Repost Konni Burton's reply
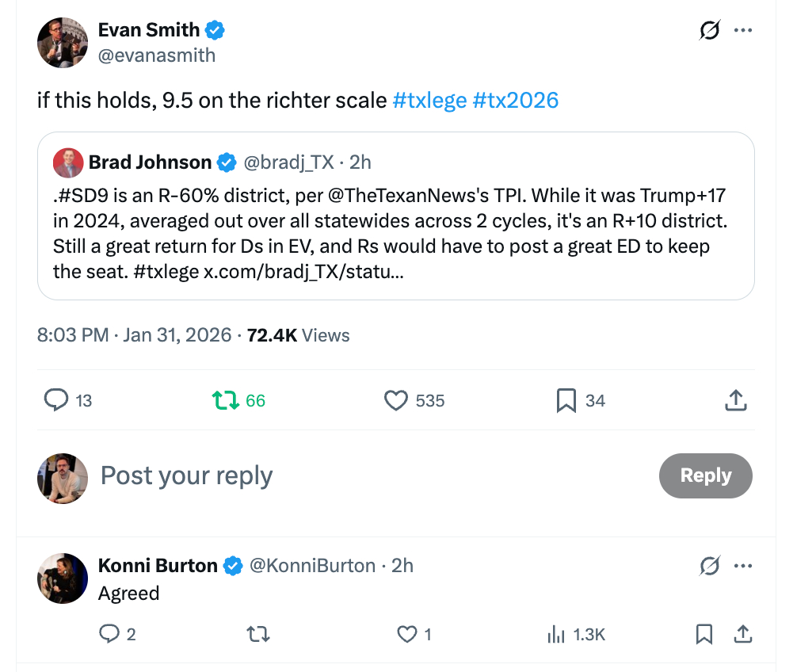Image resolution: width=797 pixels, height=672 pixels. pos(257,634)
